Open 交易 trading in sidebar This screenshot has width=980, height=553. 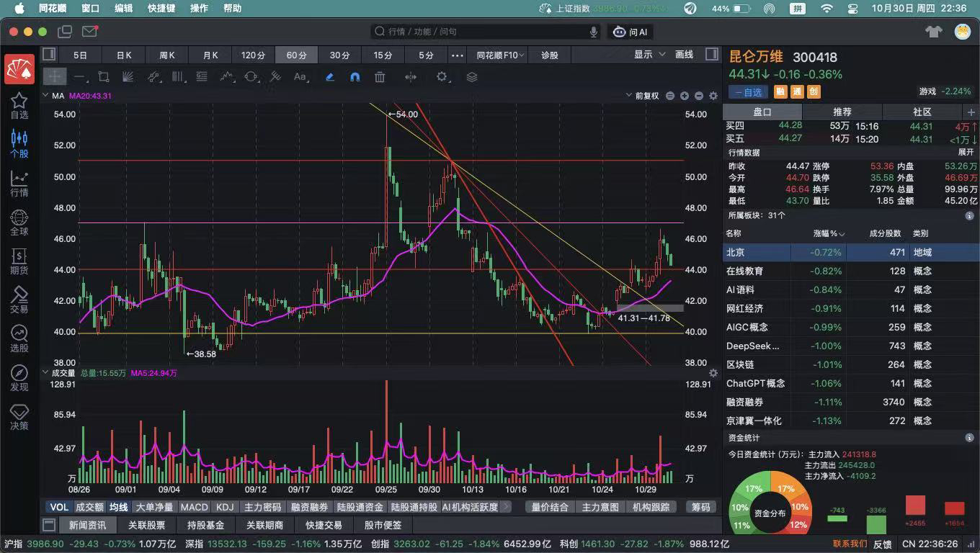19,300
